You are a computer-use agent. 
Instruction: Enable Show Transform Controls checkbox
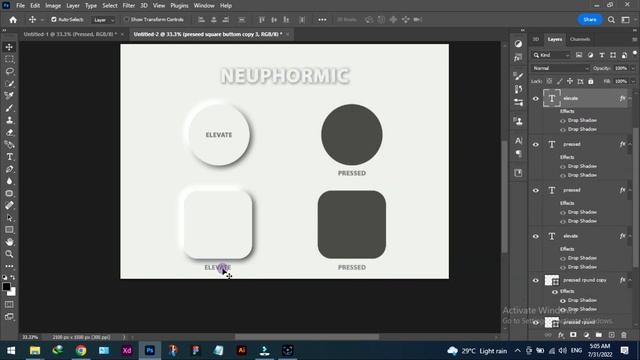coord(127,20)
